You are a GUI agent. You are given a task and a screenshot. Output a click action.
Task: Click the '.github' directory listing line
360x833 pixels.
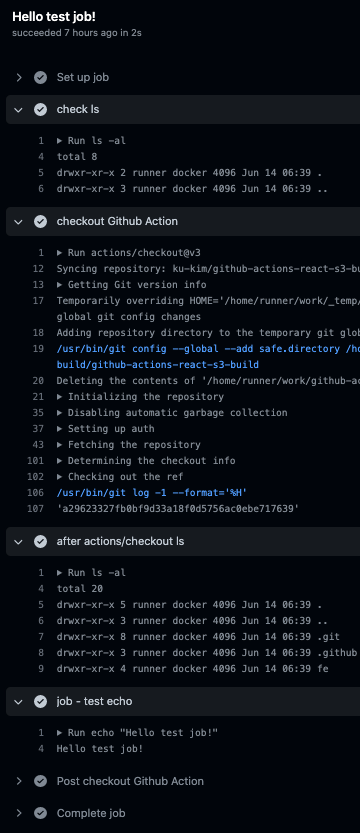pyautogui.click(x=207, y=652)
